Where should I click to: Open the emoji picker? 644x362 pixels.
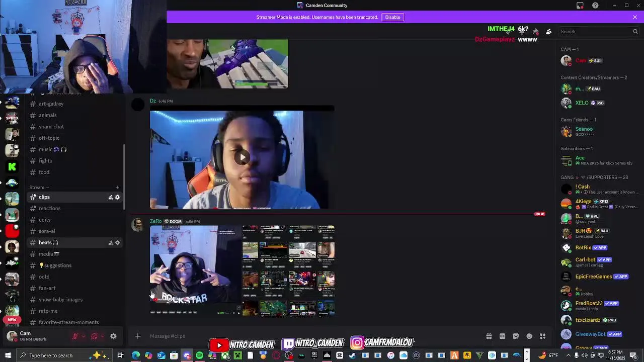click(529, 336)
